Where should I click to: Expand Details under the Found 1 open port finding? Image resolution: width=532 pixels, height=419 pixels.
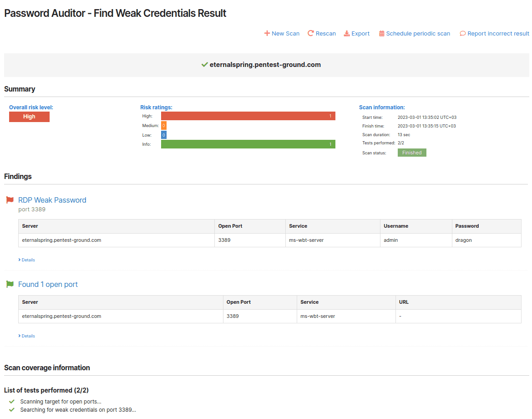pos(26,336)
